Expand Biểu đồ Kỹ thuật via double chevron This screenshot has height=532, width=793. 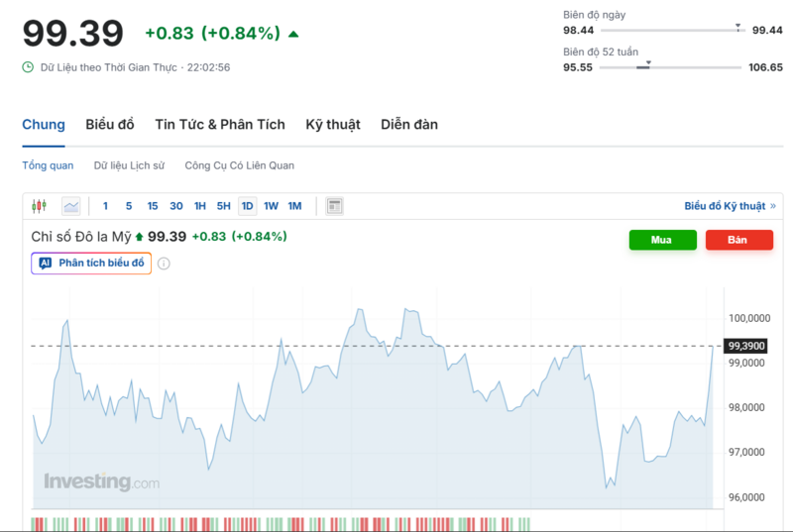(773, 206)
